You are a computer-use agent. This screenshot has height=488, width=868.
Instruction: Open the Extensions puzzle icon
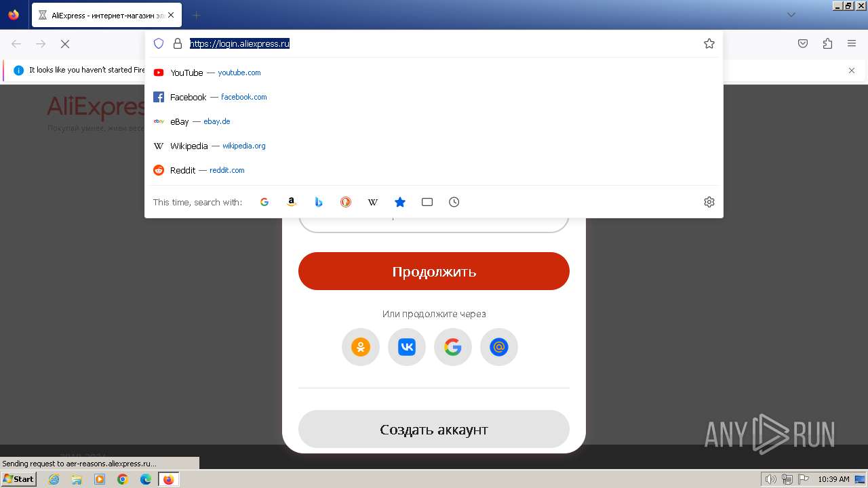click(x=827, y=43)
